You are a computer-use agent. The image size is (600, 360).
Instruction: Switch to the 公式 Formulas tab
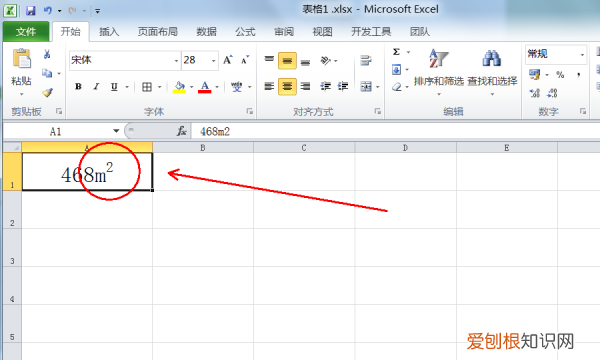pos(245,32)
